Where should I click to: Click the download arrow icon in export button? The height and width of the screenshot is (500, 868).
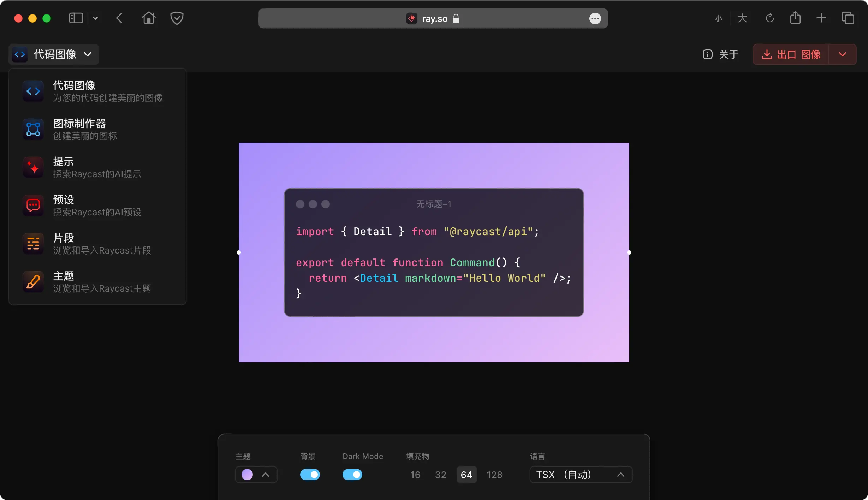click(767, 54)
